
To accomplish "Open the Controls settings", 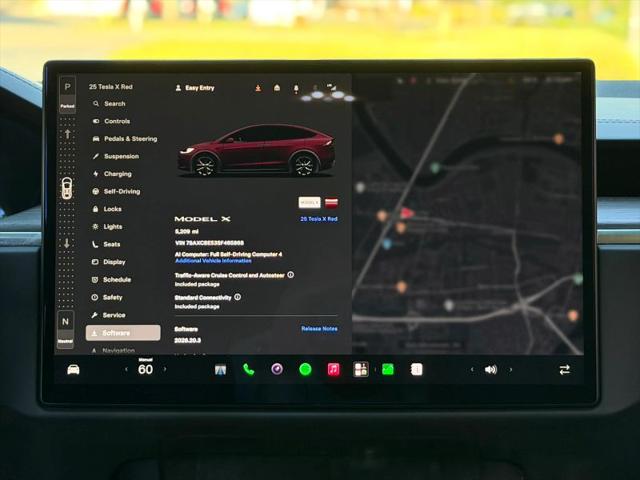I will click(111, 121).
